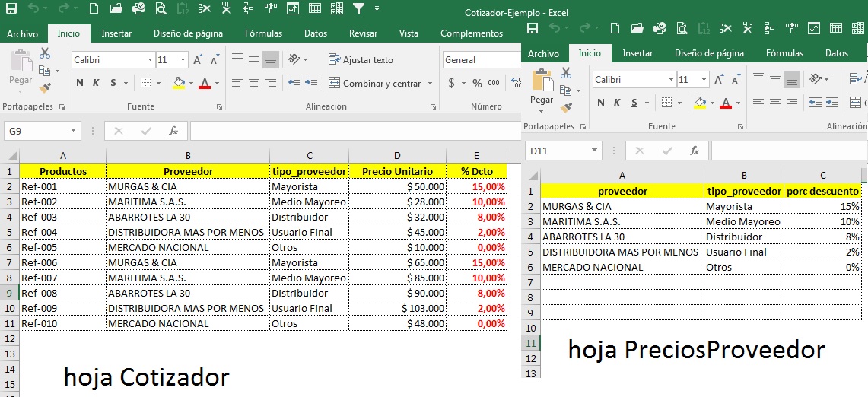Apply yellow fill color in Cotizador window
This screenshot has width=868, height=397.
coord(179,83)
